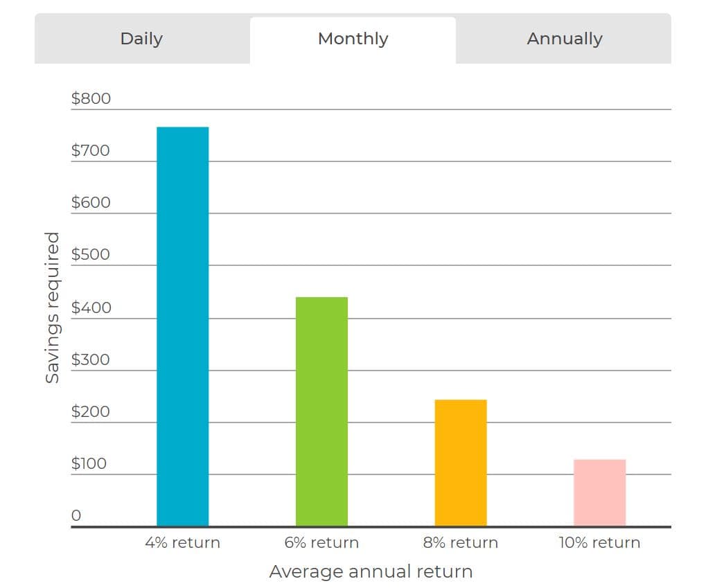Click the "8% return" axis label

(x=461, y=543)
